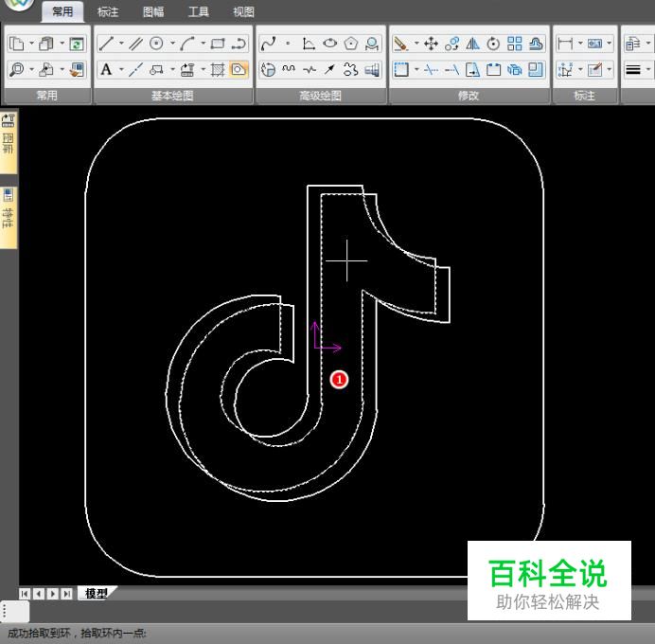Click the property brush (match properties) icon
This screenshot has width=655, height=644.
[x=76, y=69]
